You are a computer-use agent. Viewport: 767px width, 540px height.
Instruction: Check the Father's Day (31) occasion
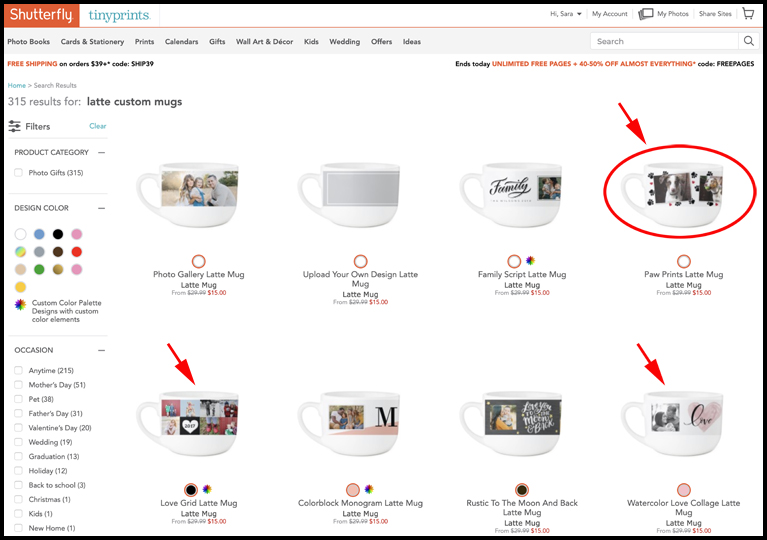pyautogui.click(x=19, y=413)
